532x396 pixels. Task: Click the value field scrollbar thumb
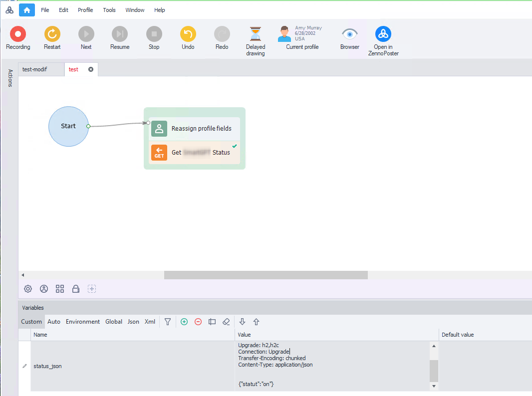434,371
